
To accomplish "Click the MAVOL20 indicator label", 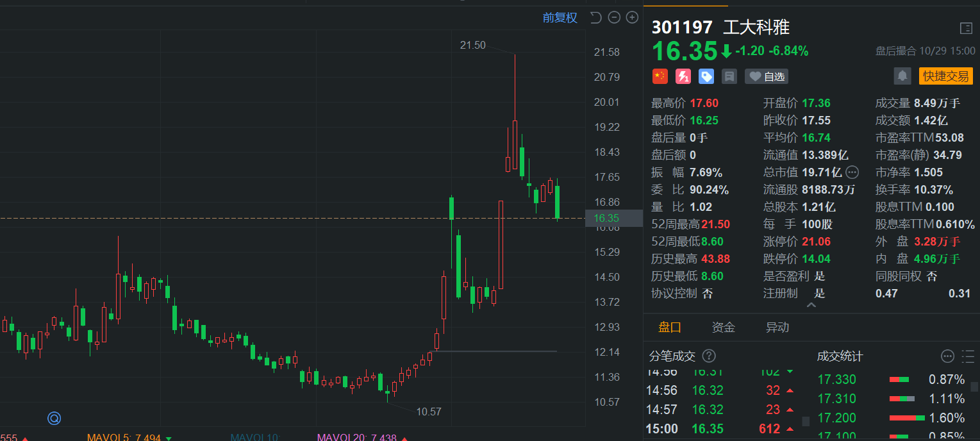I will [x=356, y=438].
